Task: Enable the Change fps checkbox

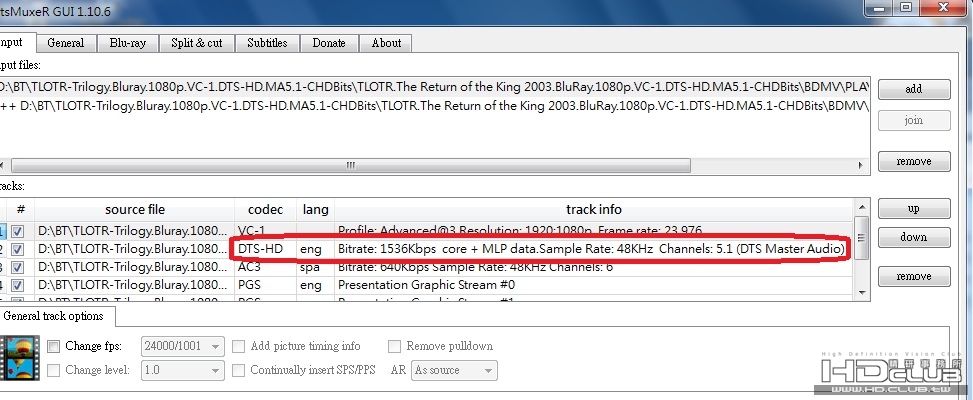Action: tap(54, 346)
